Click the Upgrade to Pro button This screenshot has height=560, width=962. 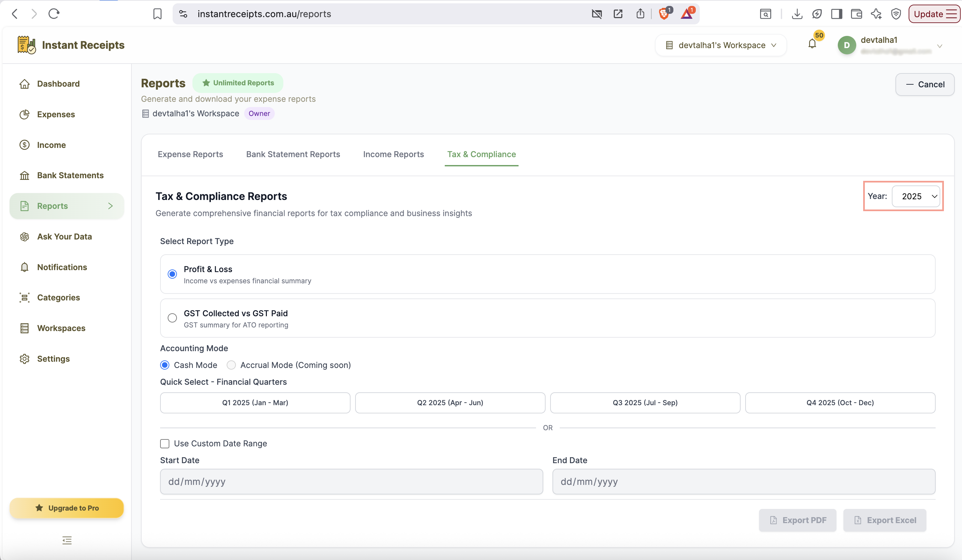(x=67, y=508)
